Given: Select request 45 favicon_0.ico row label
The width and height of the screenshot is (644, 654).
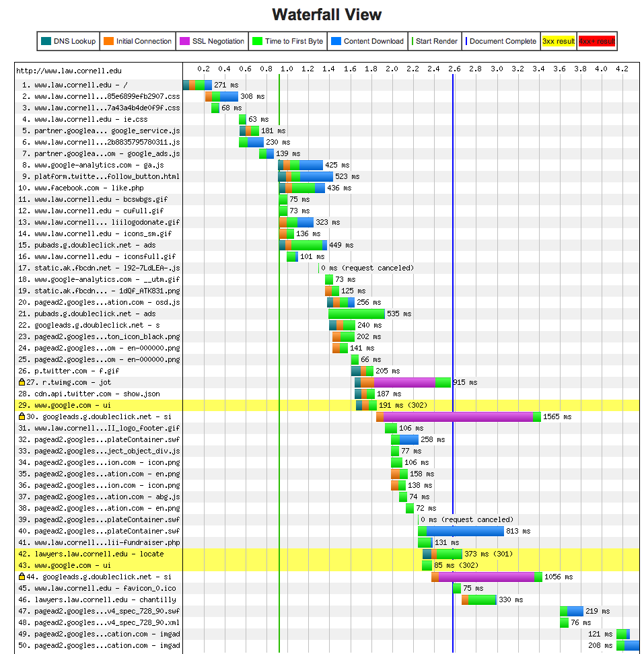Looking at the screenshot, I should click(x=97, y=588).
